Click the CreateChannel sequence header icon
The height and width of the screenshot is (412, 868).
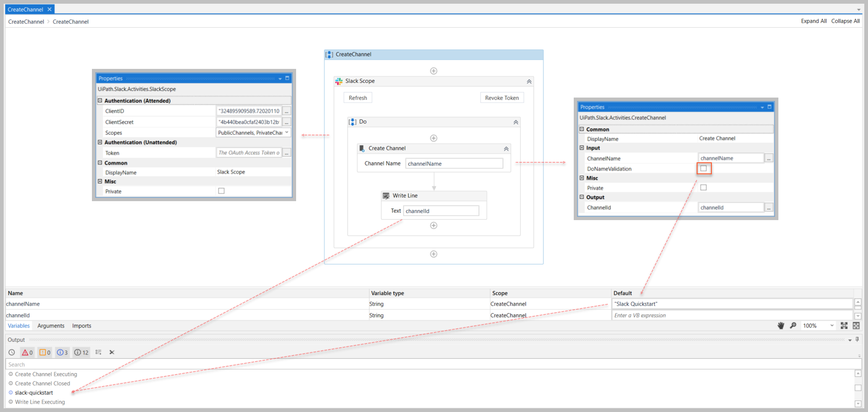329,55
